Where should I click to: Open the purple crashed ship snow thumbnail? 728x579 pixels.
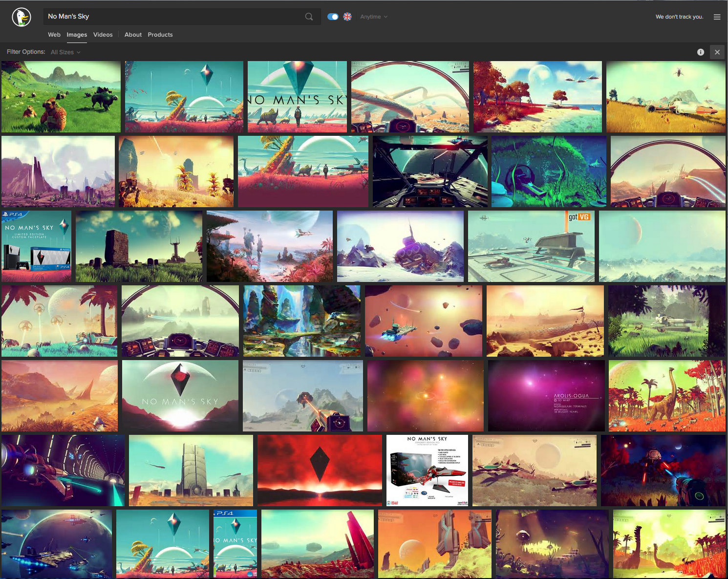[400, 246]
